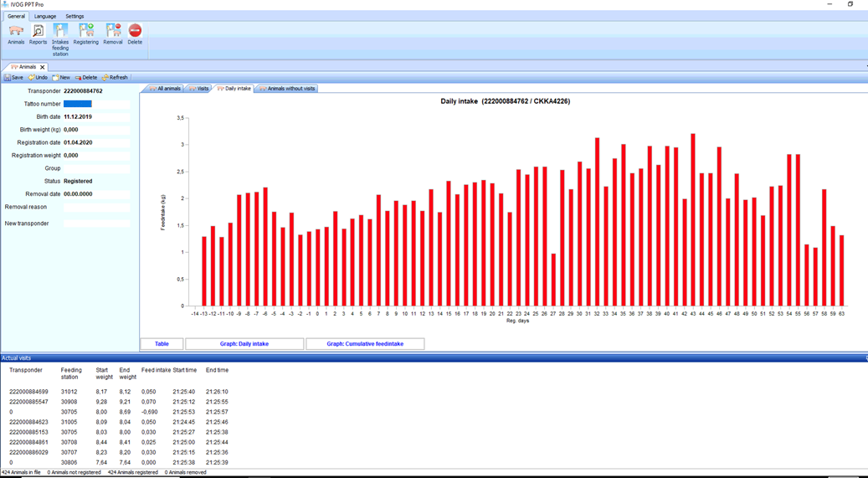This screenshot has width=868, height=478.
Task: Click the End weight column header
Action: (x=127, y=373)
